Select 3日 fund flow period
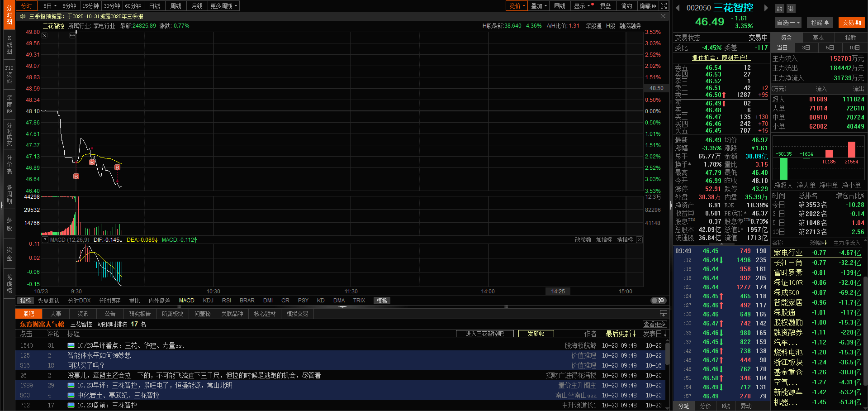The image size is (868, 411). tap(806, 48)
